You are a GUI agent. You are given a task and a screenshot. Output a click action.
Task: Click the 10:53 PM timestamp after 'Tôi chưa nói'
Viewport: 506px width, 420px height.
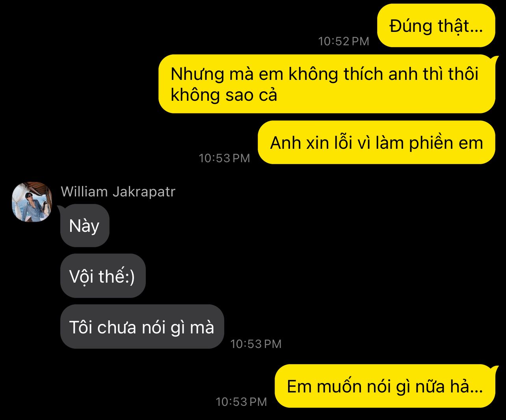point(256,344)
